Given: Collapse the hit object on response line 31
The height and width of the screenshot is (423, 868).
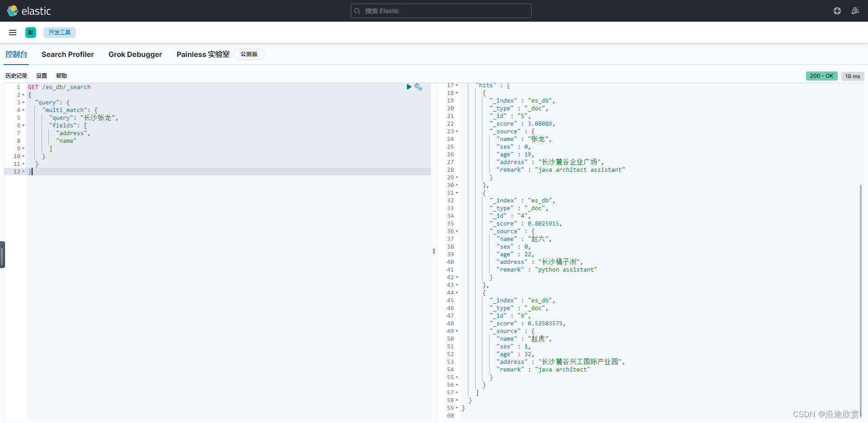Looking at the screenshot, I should [457, 193].
